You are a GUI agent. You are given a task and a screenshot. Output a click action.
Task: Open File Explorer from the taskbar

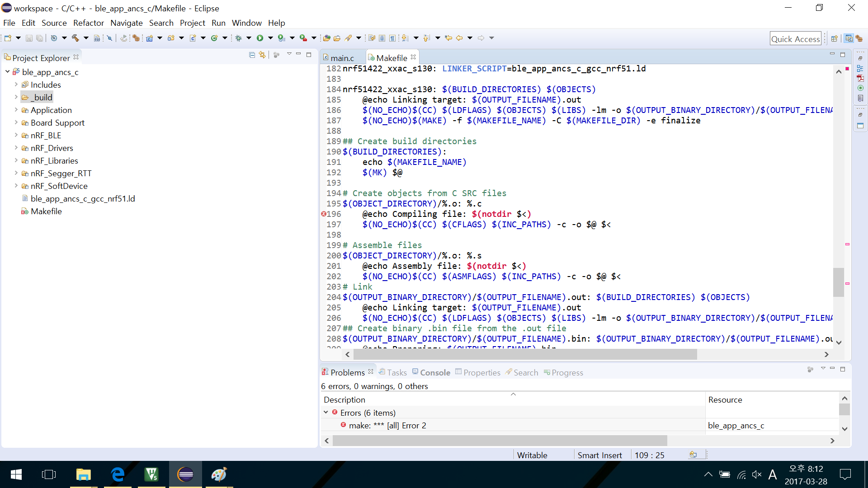click(84, 474)
